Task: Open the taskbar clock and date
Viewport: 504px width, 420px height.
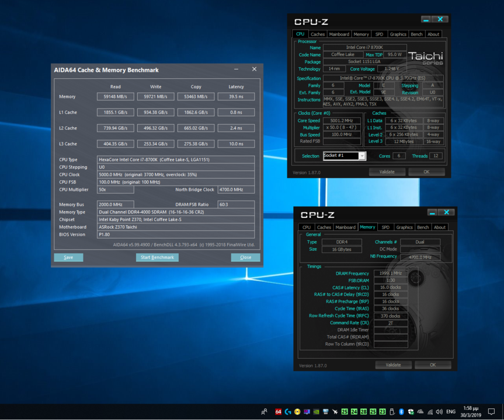Action: (x=471, y=412)
